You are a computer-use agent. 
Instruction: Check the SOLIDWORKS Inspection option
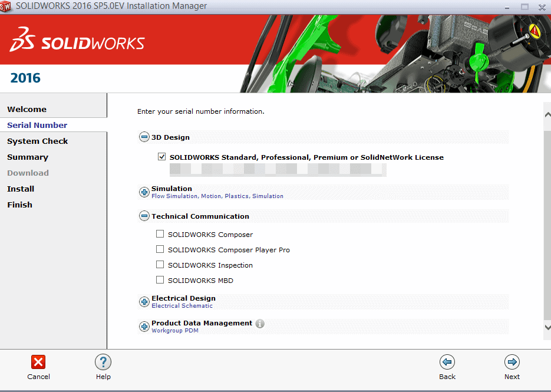(x=160, y=265)
